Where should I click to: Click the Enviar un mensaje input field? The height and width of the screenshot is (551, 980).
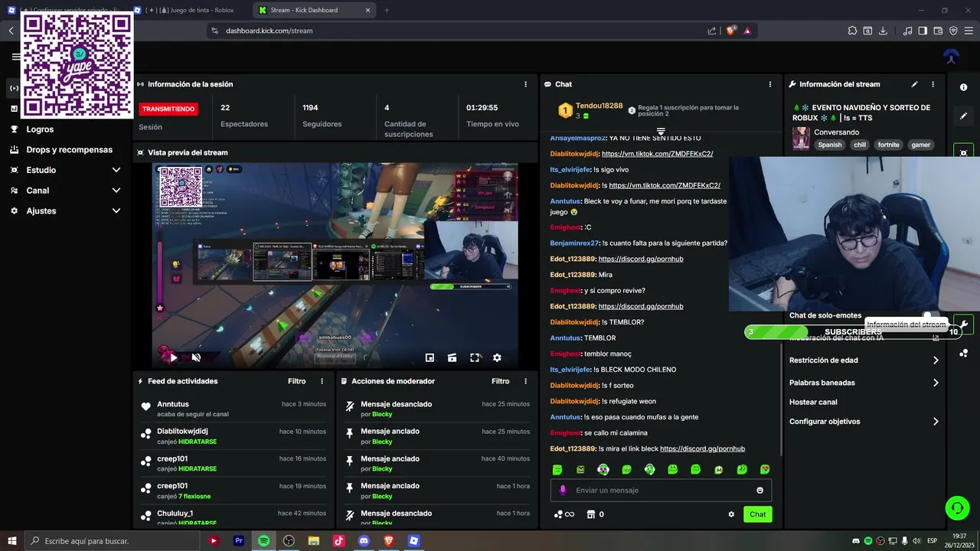point(661,491)
